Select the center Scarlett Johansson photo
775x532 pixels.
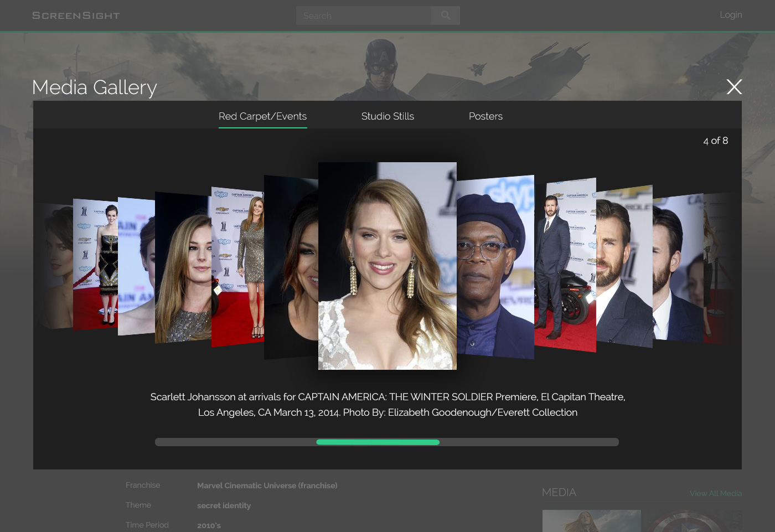[x=387, y=266]
